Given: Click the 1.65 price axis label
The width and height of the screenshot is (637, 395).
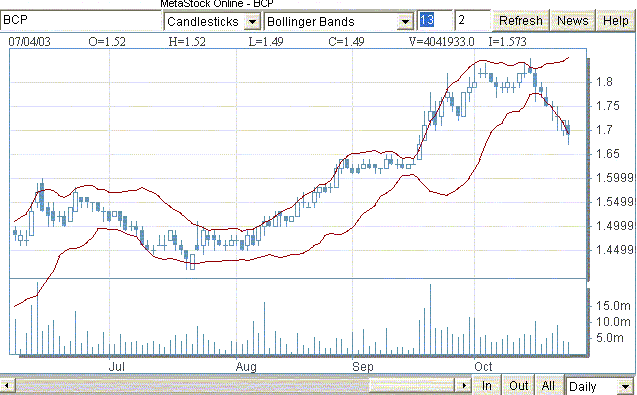Looking at the screenshot, I should point(608,154).
